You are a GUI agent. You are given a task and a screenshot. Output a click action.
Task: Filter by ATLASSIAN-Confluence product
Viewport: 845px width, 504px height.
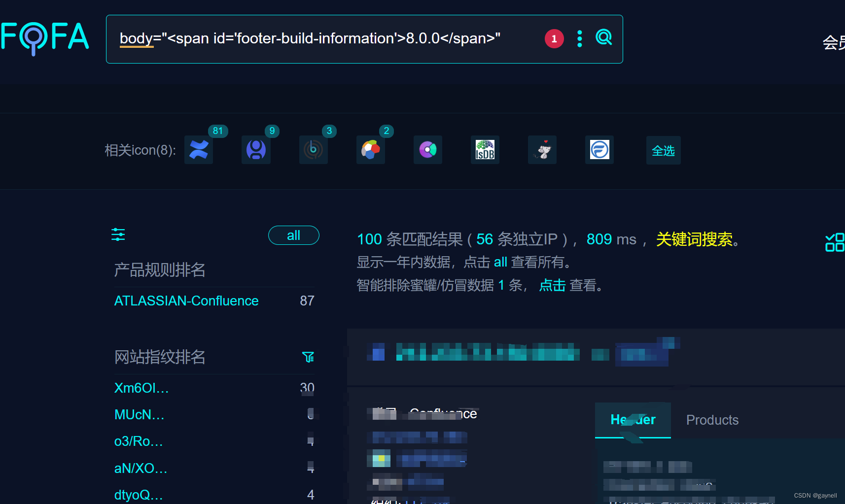coord(186,301)
